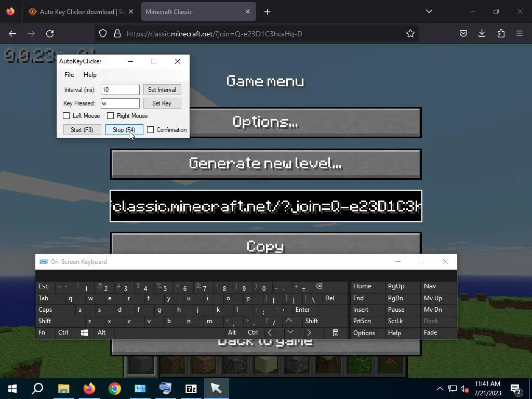Click the Minecraft join link text box

click(266, 206)
